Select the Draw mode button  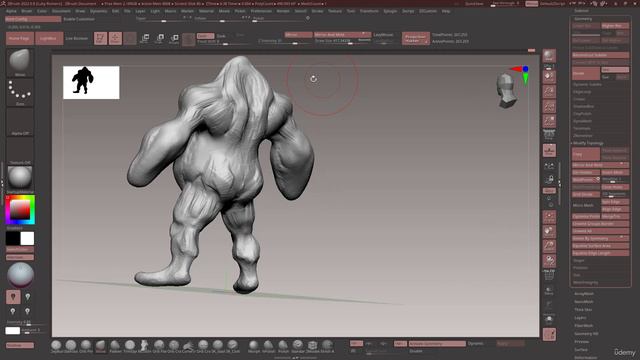pos(115,38)
